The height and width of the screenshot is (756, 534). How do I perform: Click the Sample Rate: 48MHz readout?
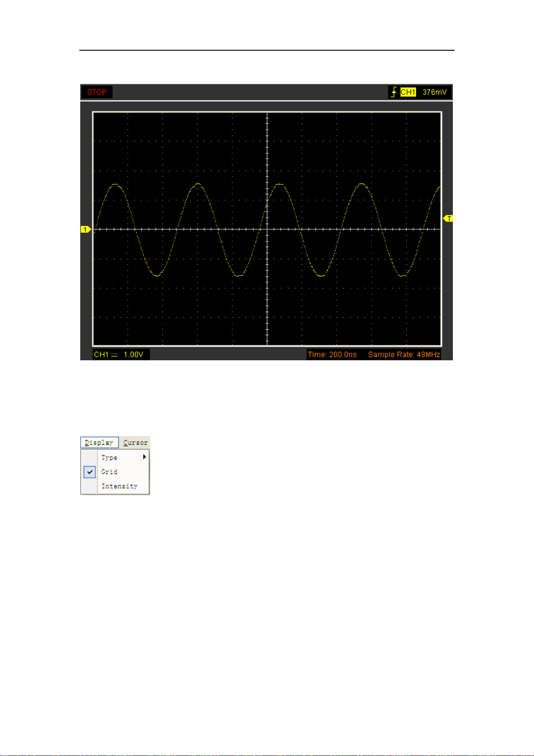(404, 354)
